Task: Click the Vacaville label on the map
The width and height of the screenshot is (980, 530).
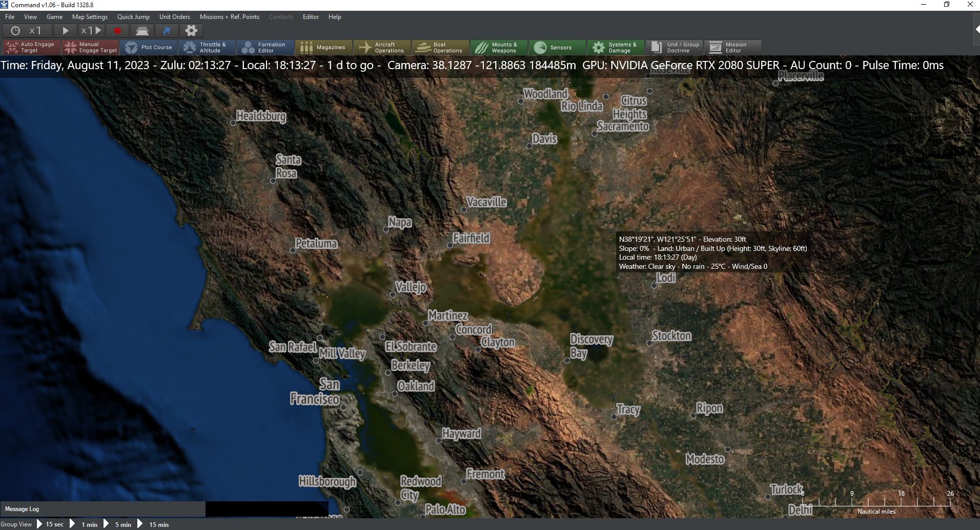Action: tap(486, 202)
